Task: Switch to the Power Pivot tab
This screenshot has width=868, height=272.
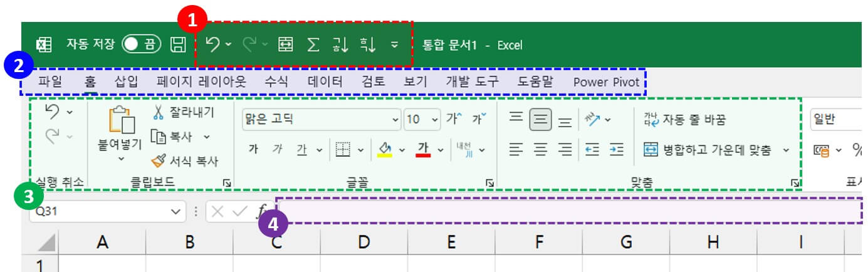Action: click(607, 81)
